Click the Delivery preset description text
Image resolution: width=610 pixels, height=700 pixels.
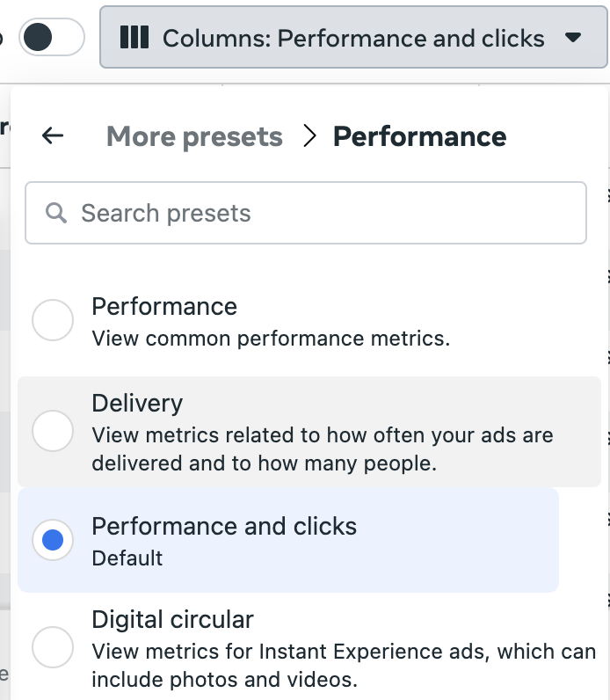click(x=323, y=449)
